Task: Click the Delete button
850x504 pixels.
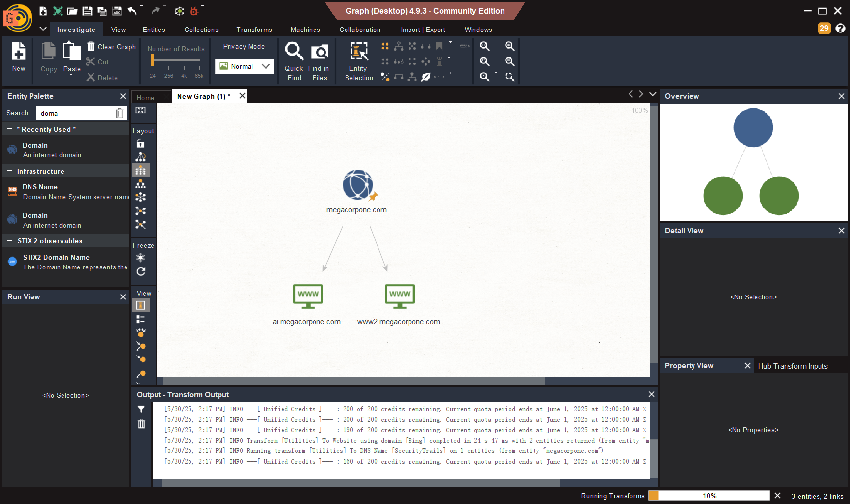Action: click(x=102, y=78)
